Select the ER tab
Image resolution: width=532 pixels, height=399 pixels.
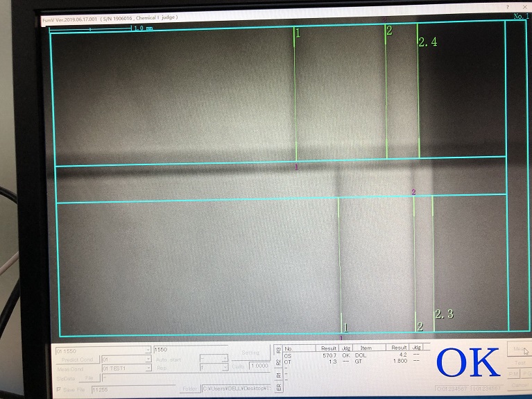click(x=279, y=387)
